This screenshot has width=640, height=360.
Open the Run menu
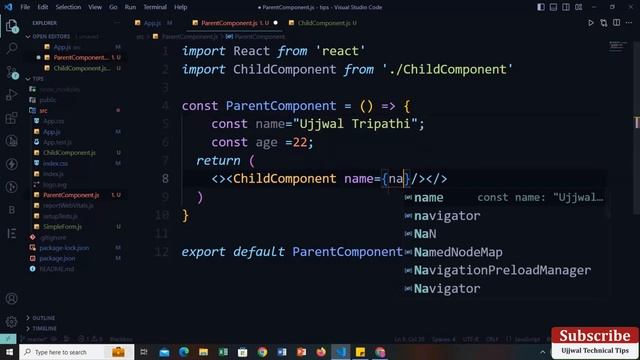pos(130,7)
